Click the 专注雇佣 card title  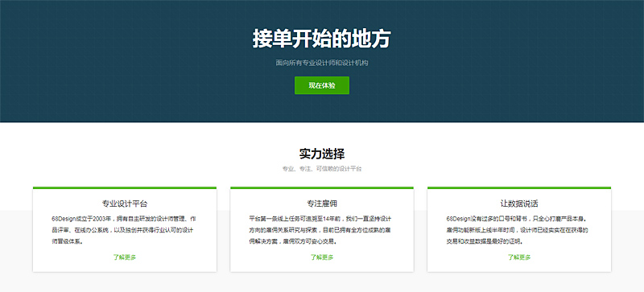pos(321,204)
